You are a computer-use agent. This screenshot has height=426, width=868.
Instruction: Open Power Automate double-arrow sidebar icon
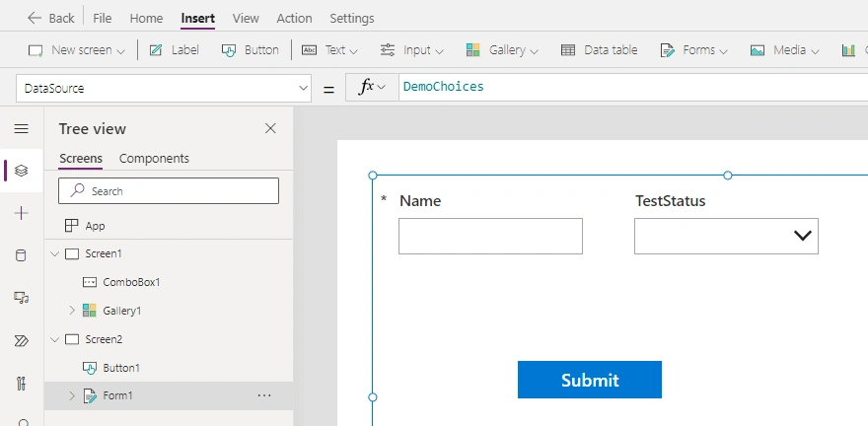(21, 340)
